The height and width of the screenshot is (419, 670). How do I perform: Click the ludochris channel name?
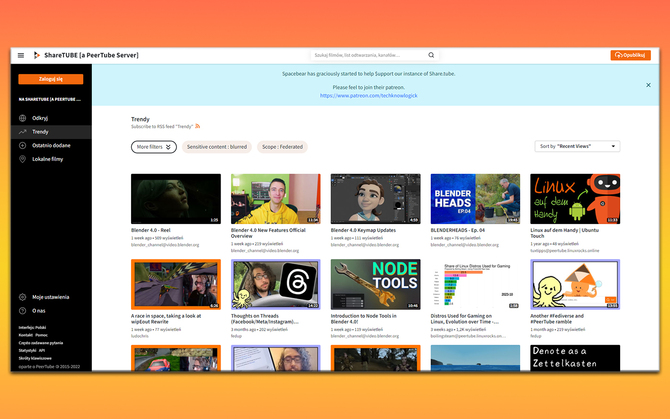click(139, 336)
